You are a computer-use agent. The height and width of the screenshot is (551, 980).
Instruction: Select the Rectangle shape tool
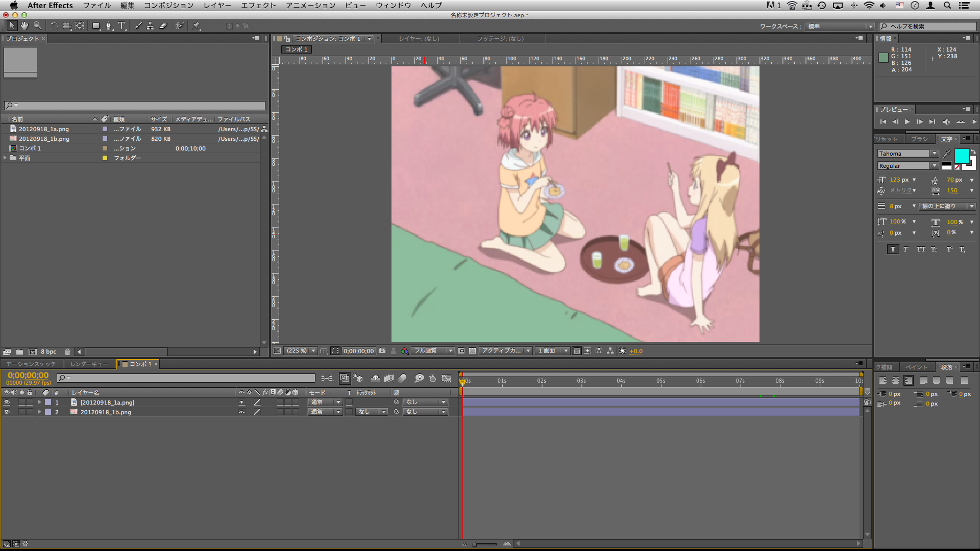pos(96,26)
